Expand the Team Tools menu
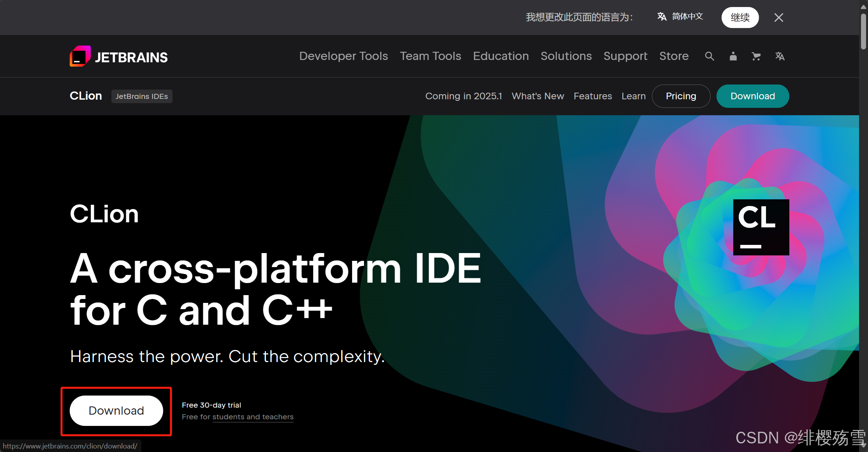Image resolution: width=868 pixels, height=452 pixels. click(x=430, y=56)
